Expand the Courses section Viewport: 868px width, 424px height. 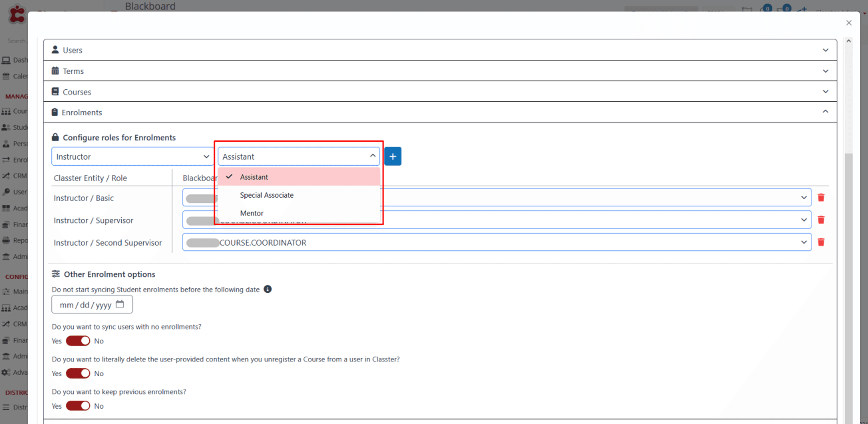(825, 92)
